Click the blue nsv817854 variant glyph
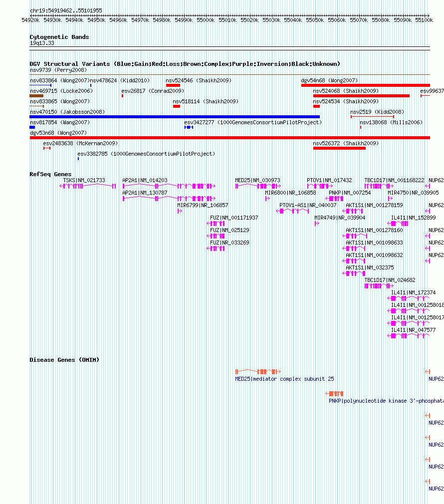This screenshot has height=504, width=444. [32, 127]
